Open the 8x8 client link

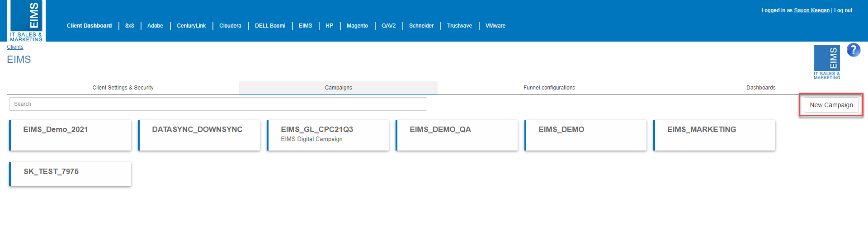tap(130, 26)
